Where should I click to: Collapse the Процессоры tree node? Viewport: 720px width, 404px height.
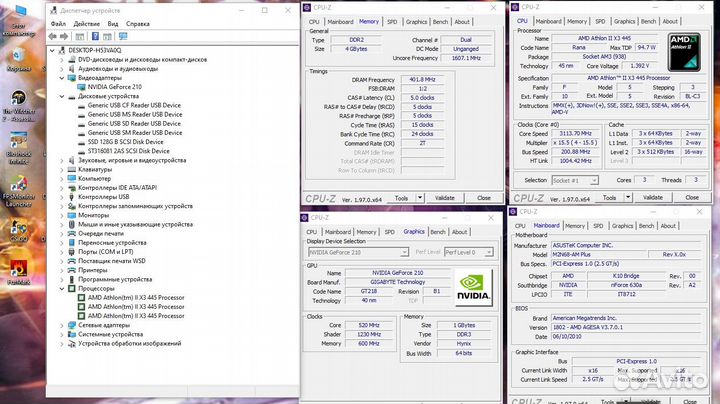pyautogui.click(x=62, y=289)
